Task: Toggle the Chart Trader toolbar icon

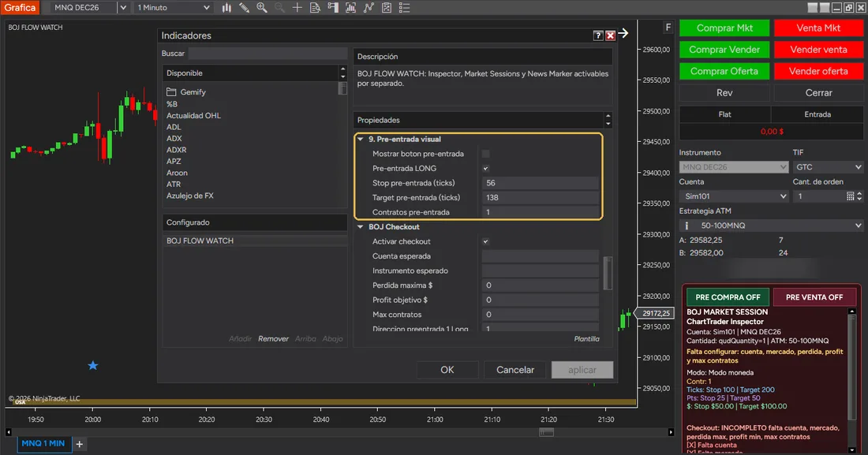Action: 333,8
